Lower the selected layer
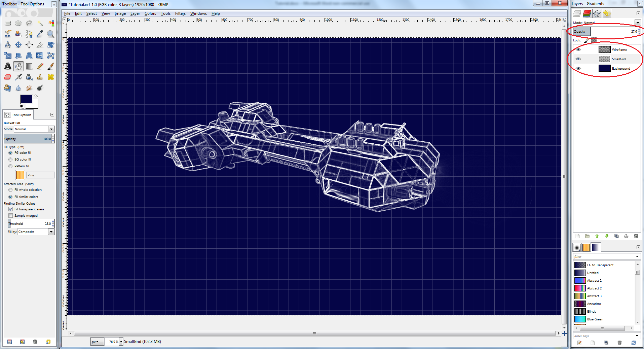The width and height of the screenshot is (644, 349). coord(607,236)
